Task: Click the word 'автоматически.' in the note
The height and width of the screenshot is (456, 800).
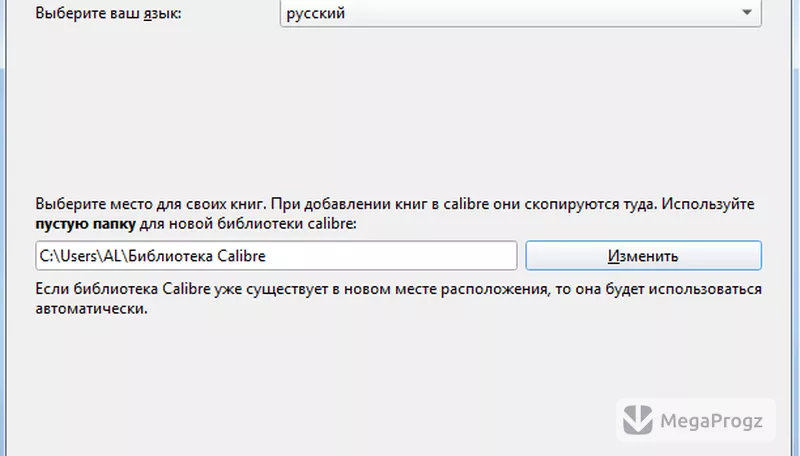Action: coord(91,309)
